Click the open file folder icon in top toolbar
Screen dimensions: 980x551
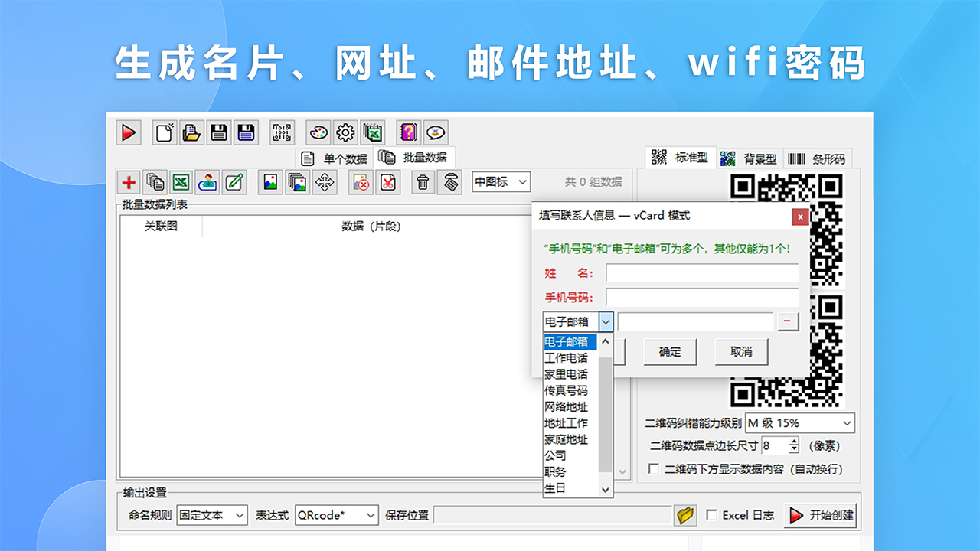191,132
